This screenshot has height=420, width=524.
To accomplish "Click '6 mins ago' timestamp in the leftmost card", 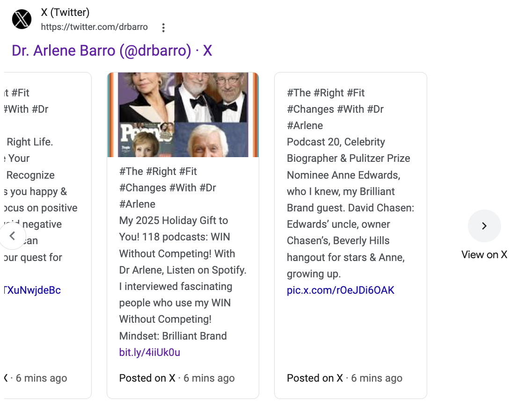I will click(x=42, y=378).
